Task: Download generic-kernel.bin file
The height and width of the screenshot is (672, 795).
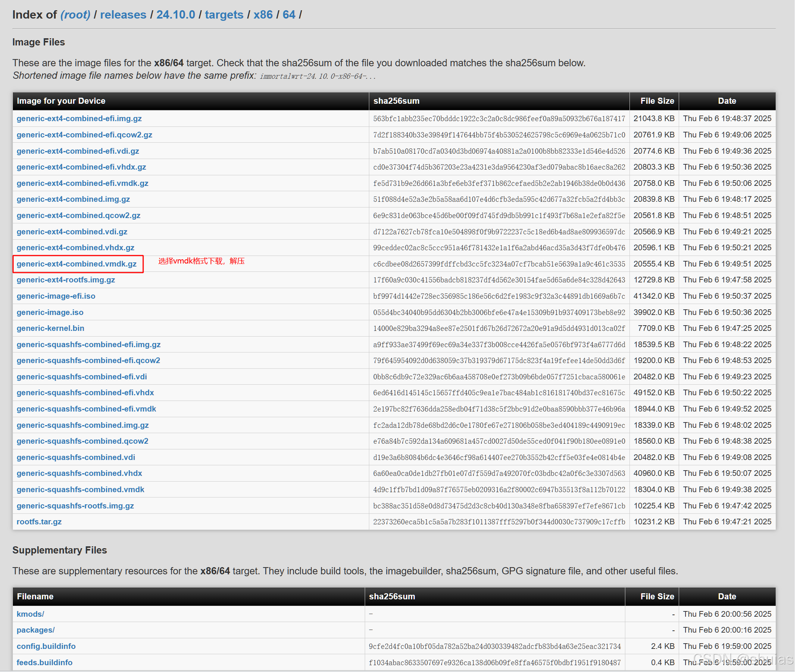Action: pyautogui.click(x=50, y=328)
